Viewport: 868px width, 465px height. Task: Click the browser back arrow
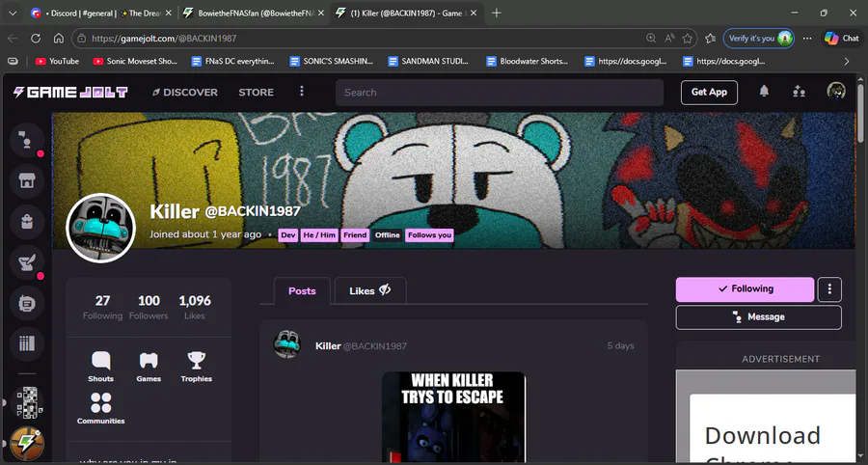[x=13, y=39]
